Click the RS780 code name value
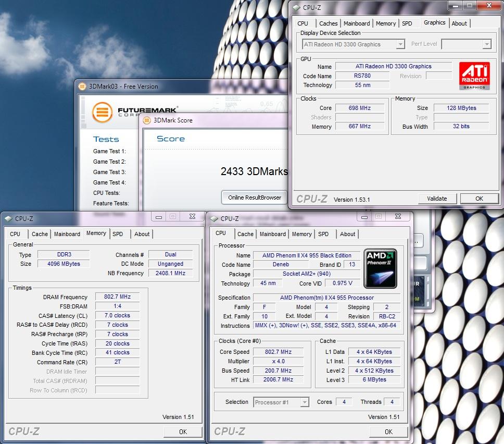The height and width of the screenshot is (444, 504). point(362,76)
